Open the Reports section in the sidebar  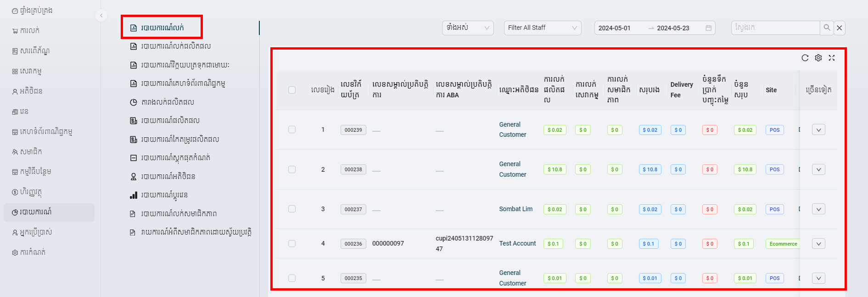35,212
